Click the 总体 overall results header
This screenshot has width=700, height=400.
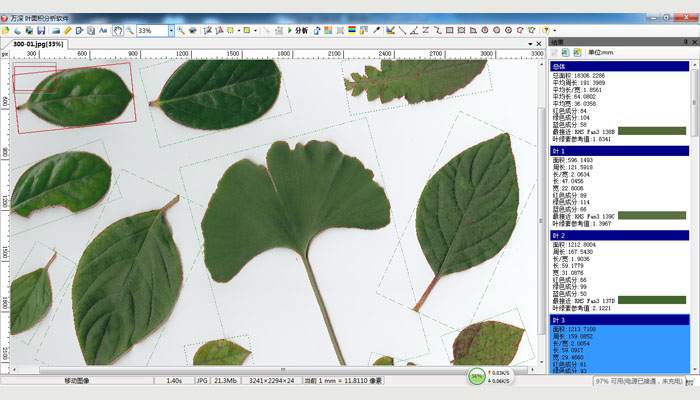[x=619, y=66]
